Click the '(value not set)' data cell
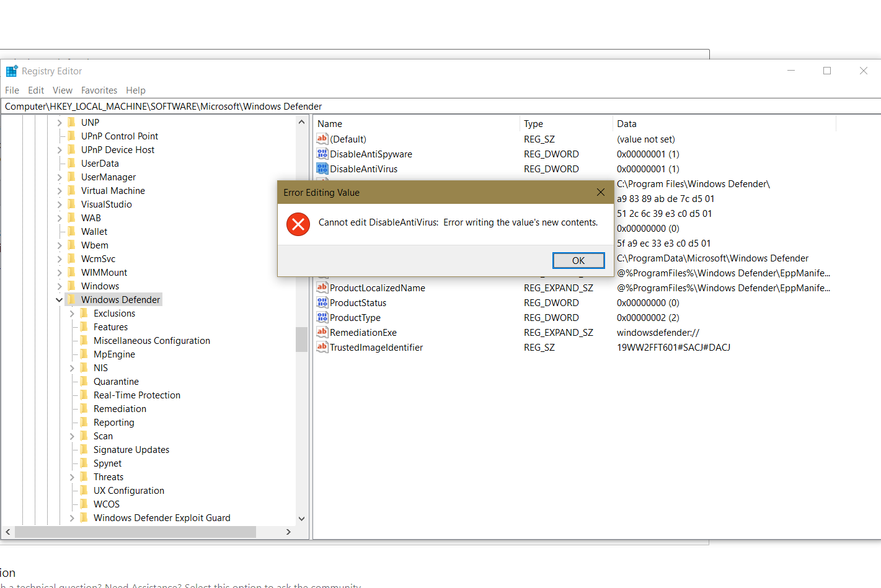The height and width of the screenshot is (588, 881). [646, 139]
